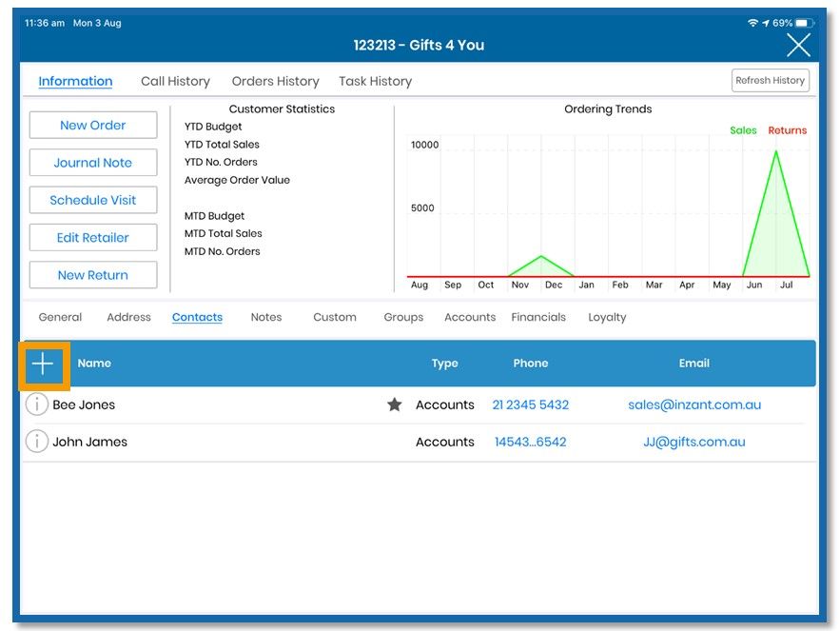Image resolution: width=840 pixels, height=631 pixels.
Task: Tap the star icon beside Bee Jones
Action: (394, 404)
